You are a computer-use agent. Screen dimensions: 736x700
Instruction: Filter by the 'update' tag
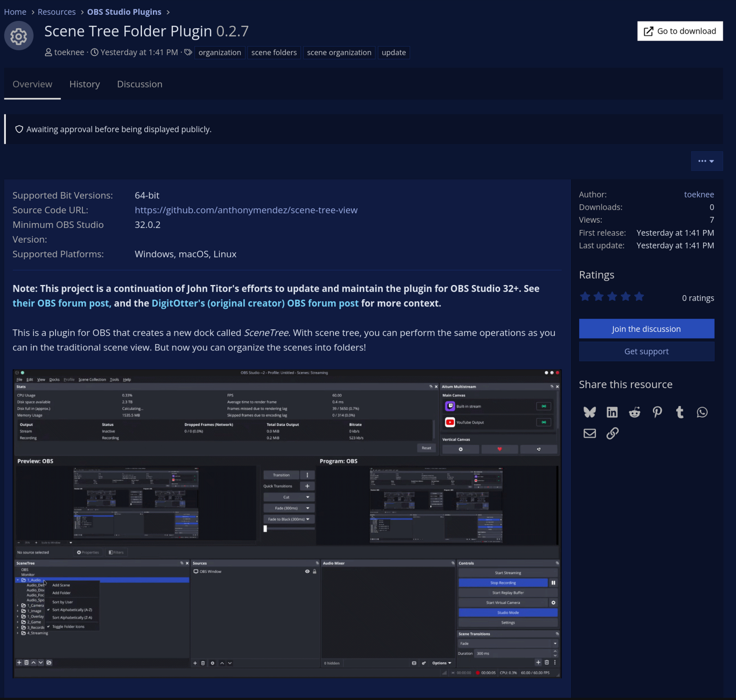(x=393, y=53)
